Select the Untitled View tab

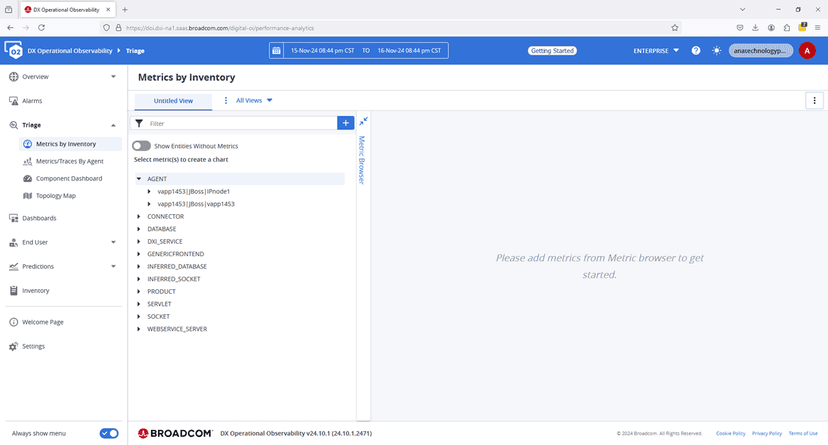pyautogui.click(x=174, y=100)
